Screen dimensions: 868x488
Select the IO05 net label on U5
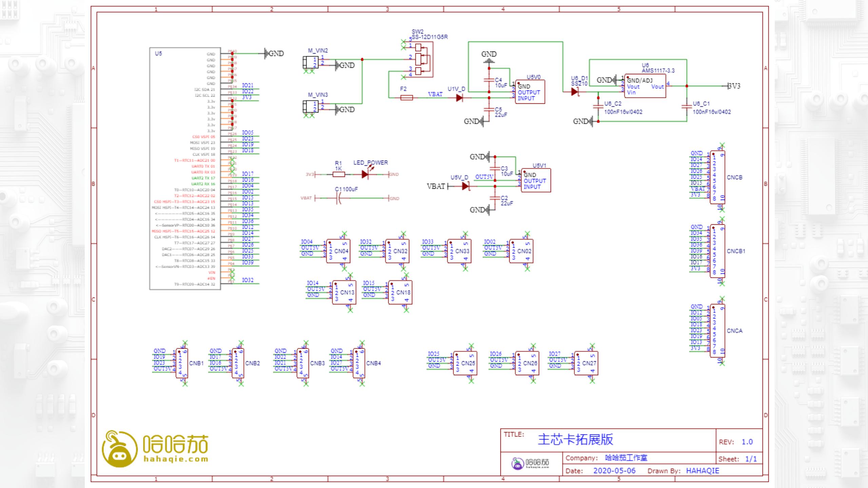pos(248,133)
